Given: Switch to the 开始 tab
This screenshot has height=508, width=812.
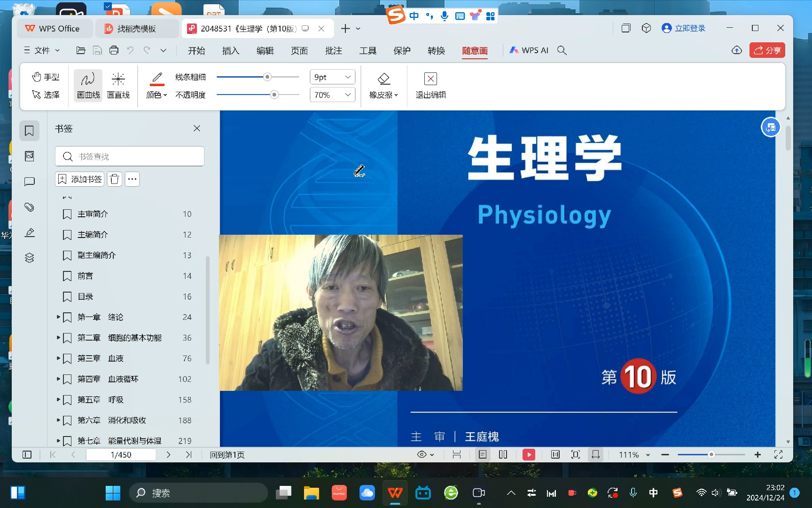Looking at the screenshot, I should coord(196,50).
